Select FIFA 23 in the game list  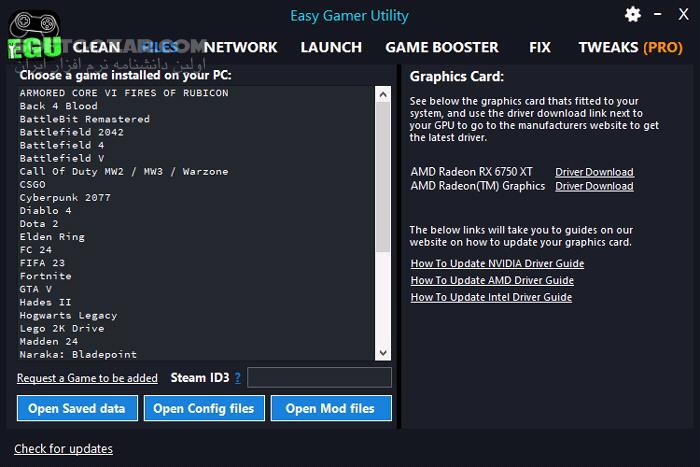click(x=196, y=263)
